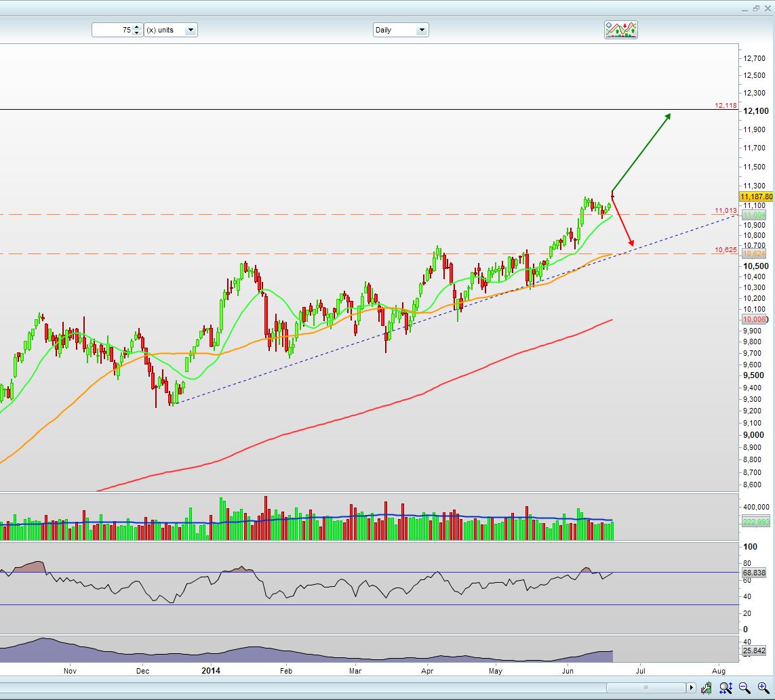Click the Feb label on date axis

click(285, 671)
